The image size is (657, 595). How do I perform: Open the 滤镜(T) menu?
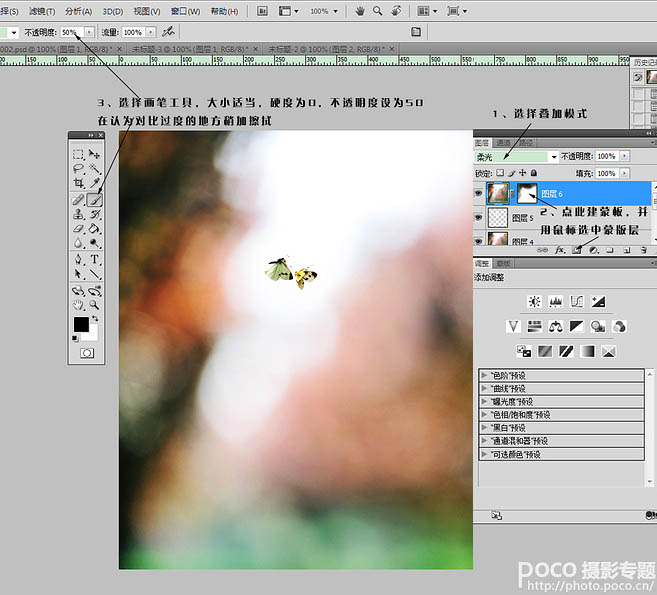pos(42,11)
